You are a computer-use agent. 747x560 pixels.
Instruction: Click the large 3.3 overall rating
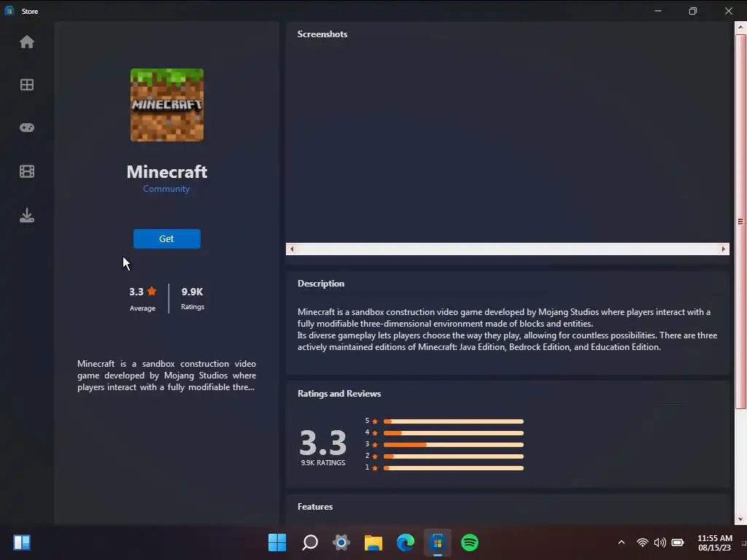coord(323,443)
